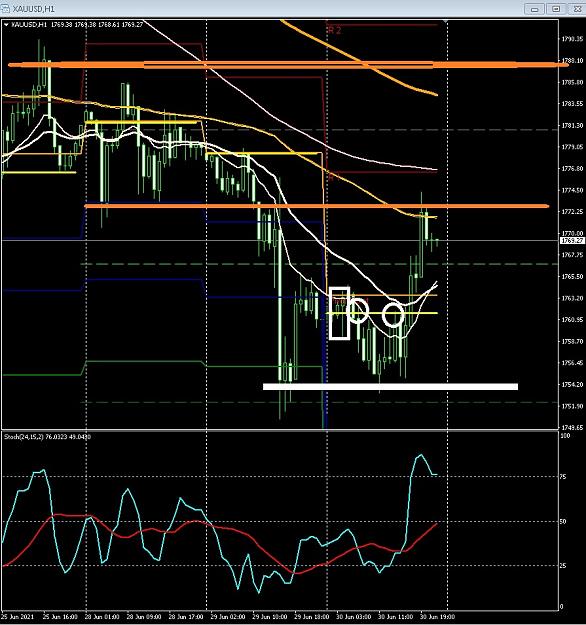Click the 28 Jun 17:00 time label
Image resolution: width=586 pixels, height=625 pixels.
coord(185,617)
